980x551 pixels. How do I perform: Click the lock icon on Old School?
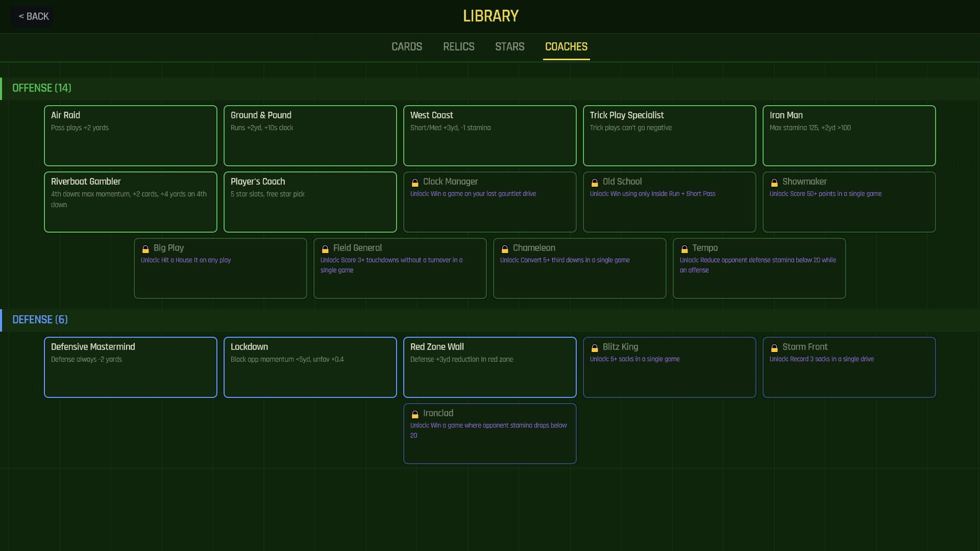click(595, 183)
